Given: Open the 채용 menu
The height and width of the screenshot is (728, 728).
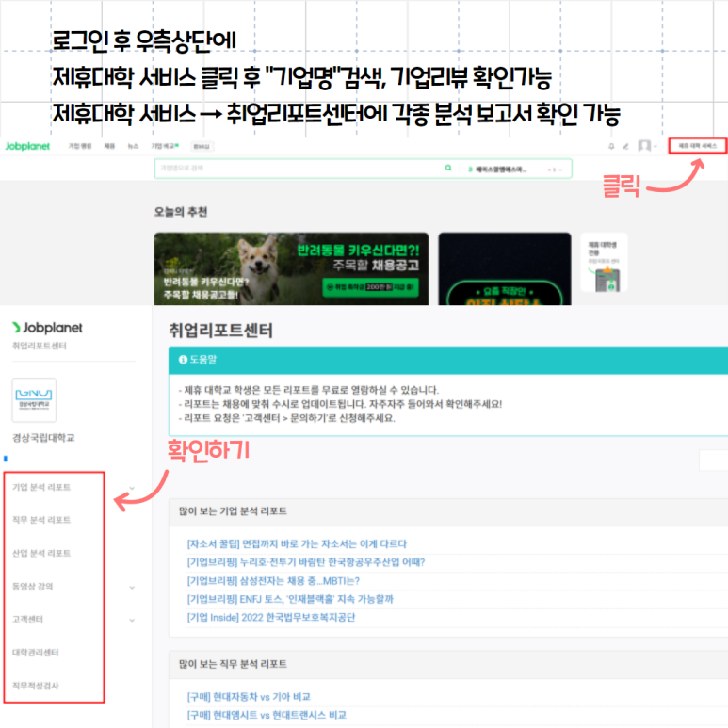Looking at the screenshot, I should (x=109, y=146).
